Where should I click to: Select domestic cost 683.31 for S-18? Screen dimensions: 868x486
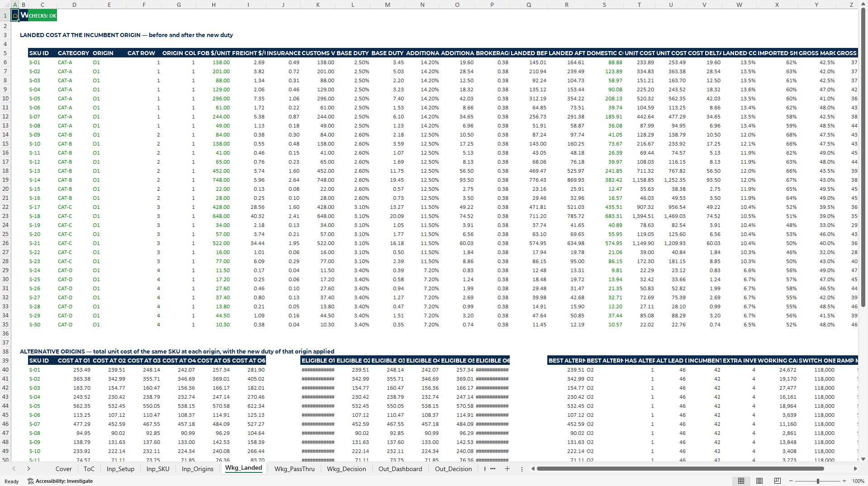605,216
